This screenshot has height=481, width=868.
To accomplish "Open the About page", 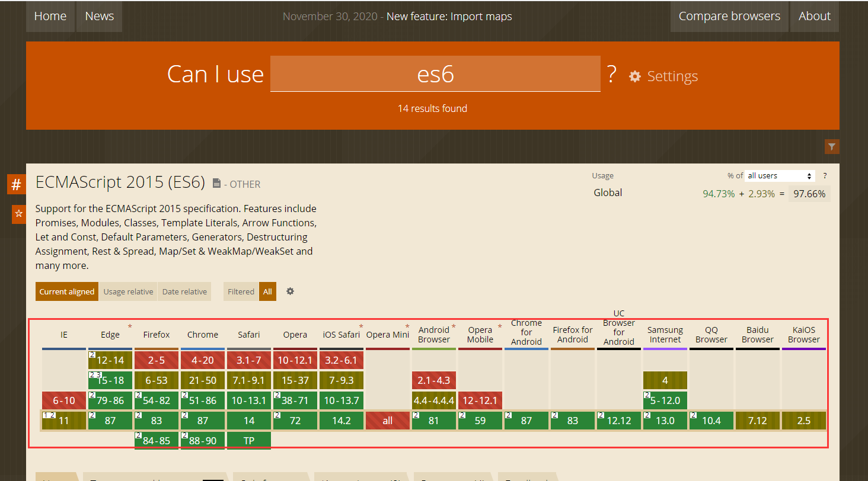I will [815, 16].
